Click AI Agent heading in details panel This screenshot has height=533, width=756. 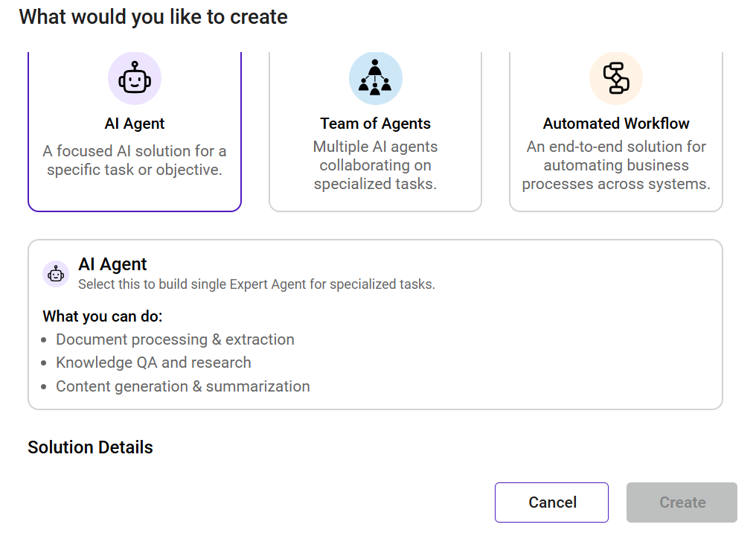coord(112,264)
